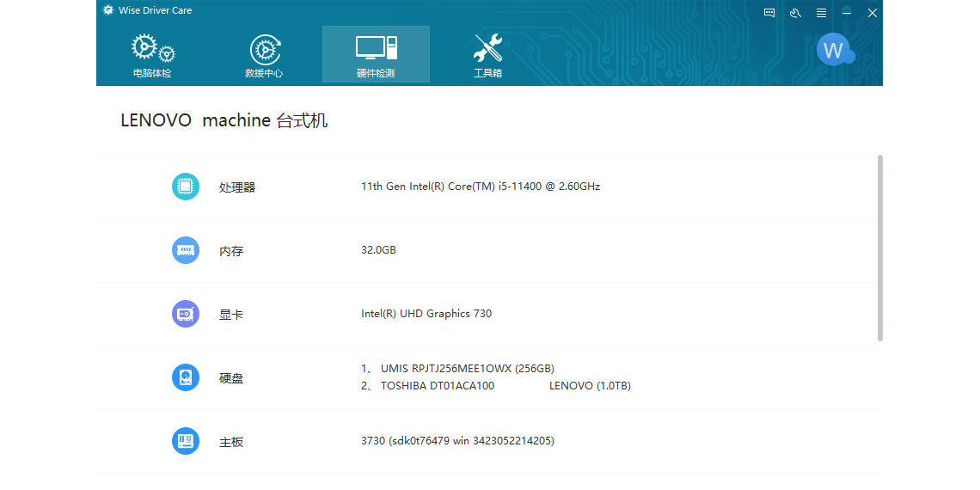The height and width of the screenshot is (490, 980).
Task: Click the blue W account avatar
Action: 833,50
